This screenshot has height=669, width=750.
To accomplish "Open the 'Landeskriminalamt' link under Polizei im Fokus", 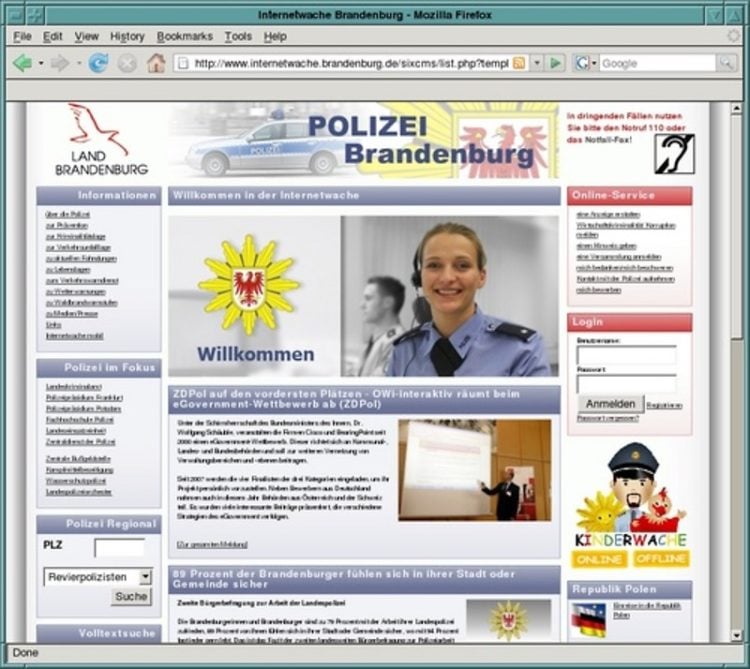I will (74, 386).
